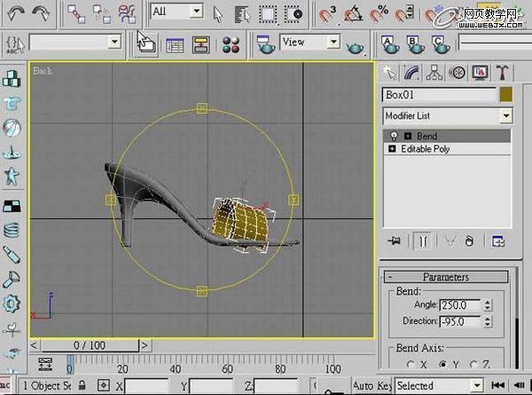
Task: Open the Layer Manager icon
Action: tap(146, 44)
